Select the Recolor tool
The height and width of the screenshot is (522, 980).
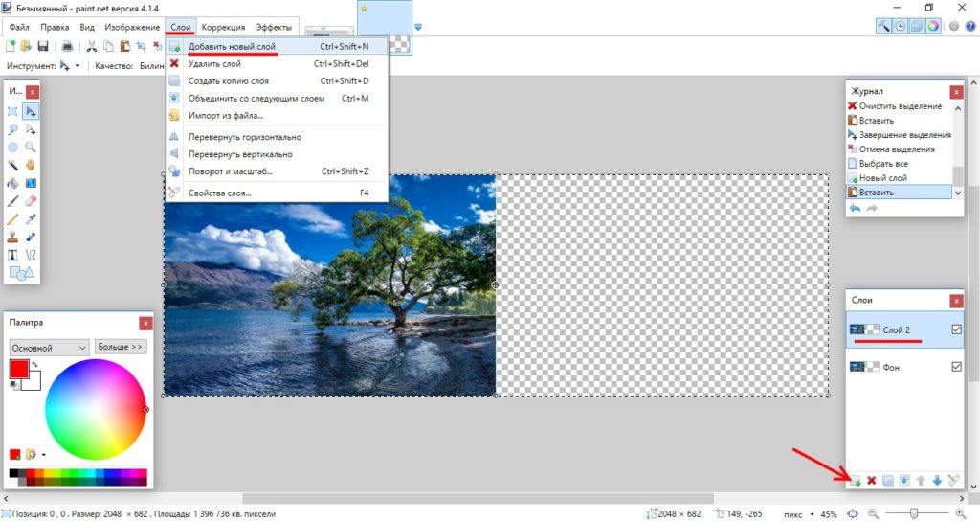pos(31,237)
